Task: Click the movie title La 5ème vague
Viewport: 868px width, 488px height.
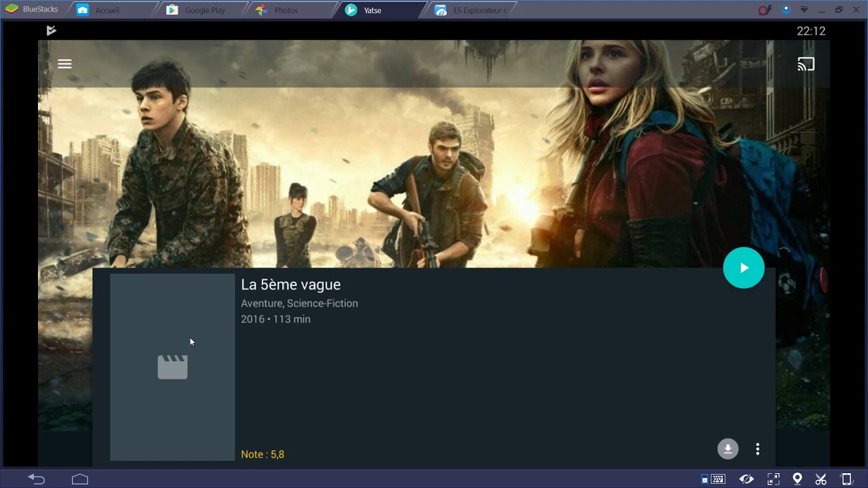Action: pyautogui.click(x=291, y=285)
